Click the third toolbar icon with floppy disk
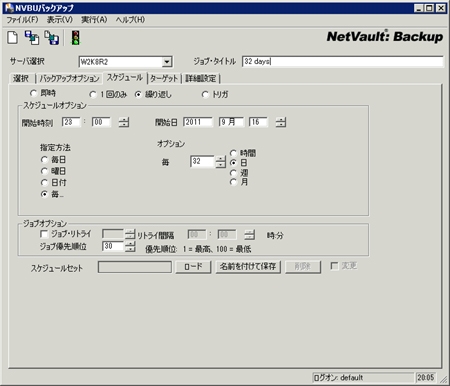The width and height of the screenshot is (450, 386). 52,37
